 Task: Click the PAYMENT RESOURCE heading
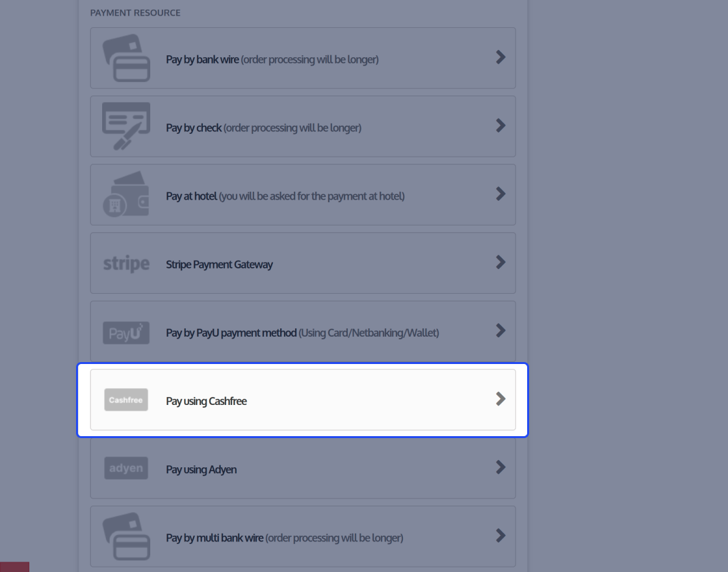[135, 12]
